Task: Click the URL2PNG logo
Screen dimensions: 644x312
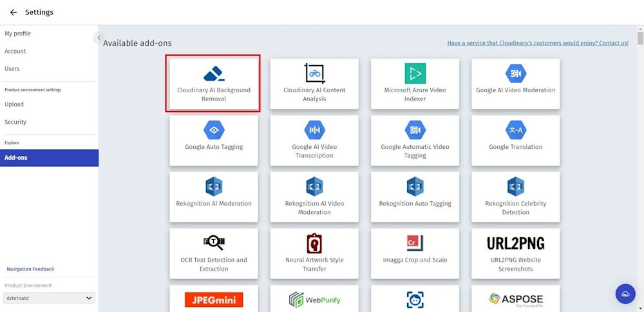Action: (x=516, y=244)
